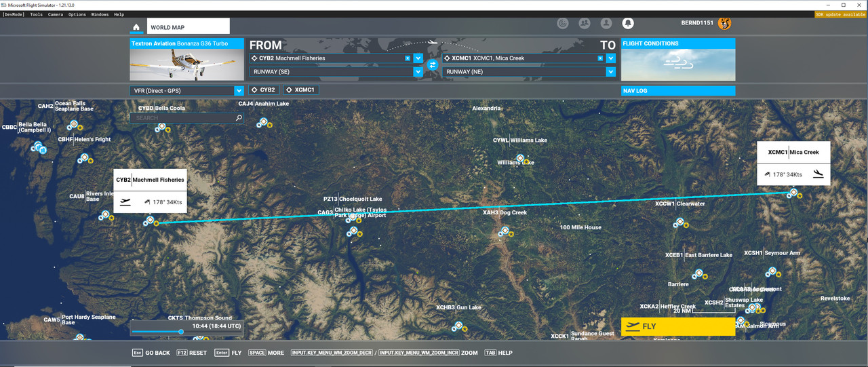Open the Help menu

click(119, 14)
